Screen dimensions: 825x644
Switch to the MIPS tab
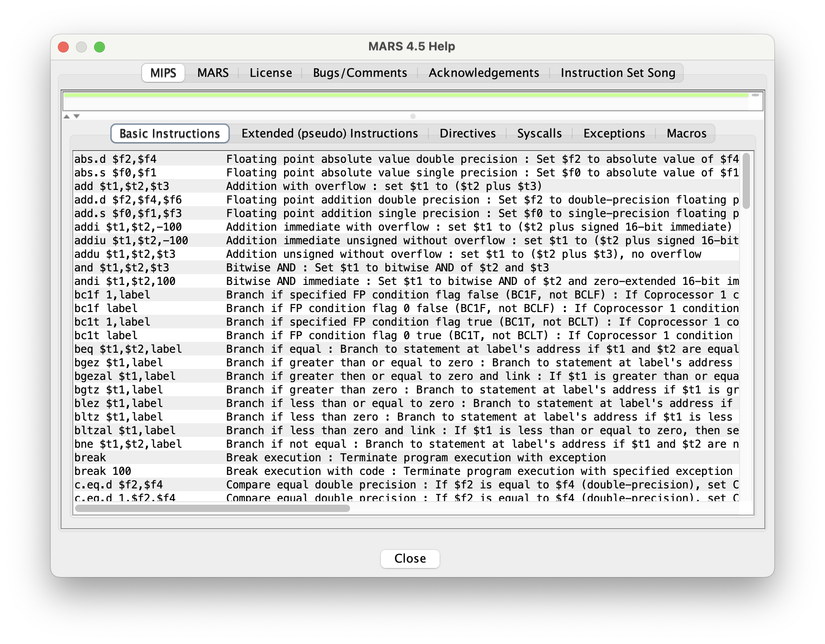tap(163, 73)
